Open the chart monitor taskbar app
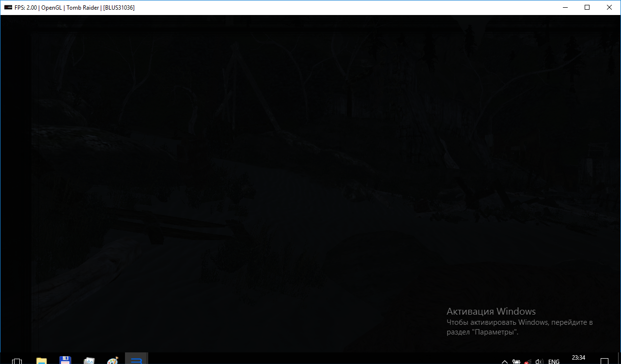Viewport: 621px width, 364px height. (89, 361)
